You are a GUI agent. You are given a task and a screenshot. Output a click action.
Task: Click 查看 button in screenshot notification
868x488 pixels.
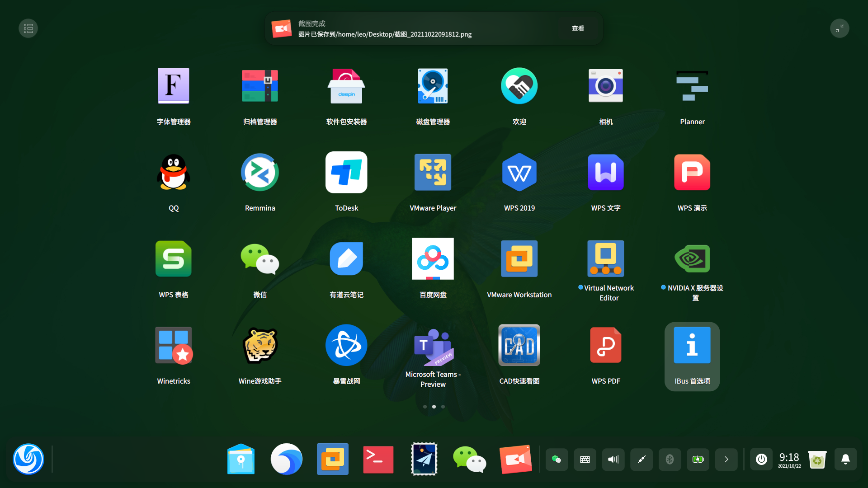tap(578, 28)
